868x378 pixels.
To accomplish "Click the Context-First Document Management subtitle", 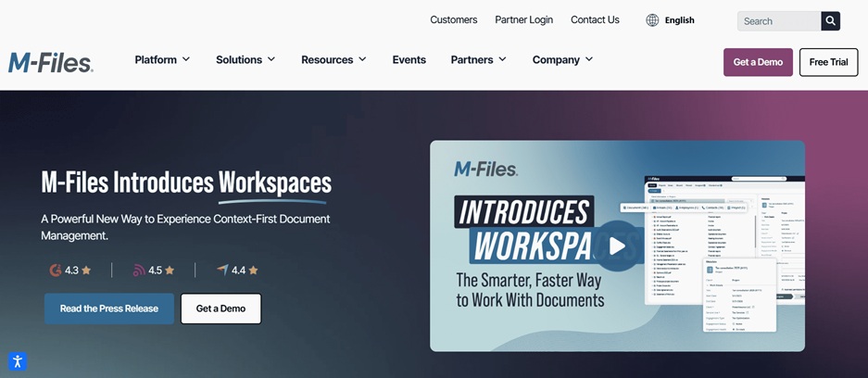I will click(185, 227).
